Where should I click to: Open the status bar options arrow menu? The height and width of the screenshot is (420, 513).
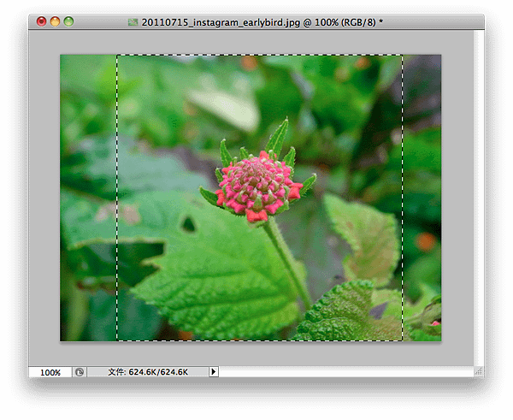(x=214, y=372)
